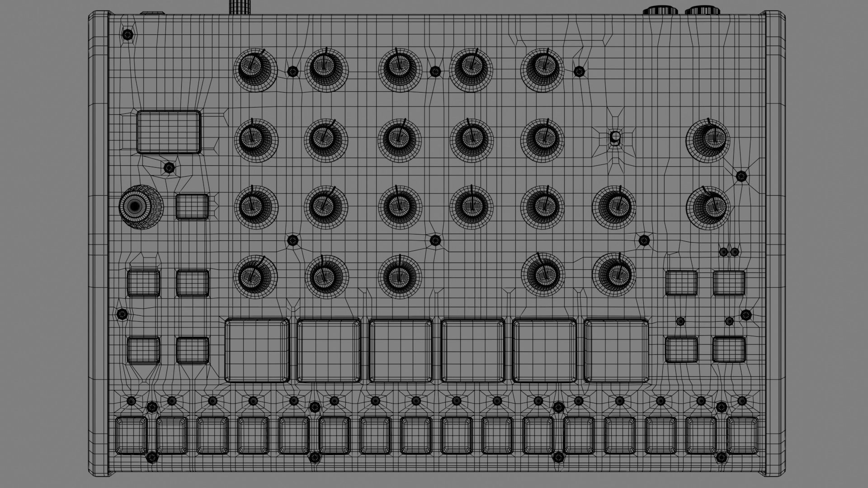Image resolution: width=868 pixels, height=488 pixels.
Task: Click the top-left knob in the first knob row
Action: pos(255,70)
